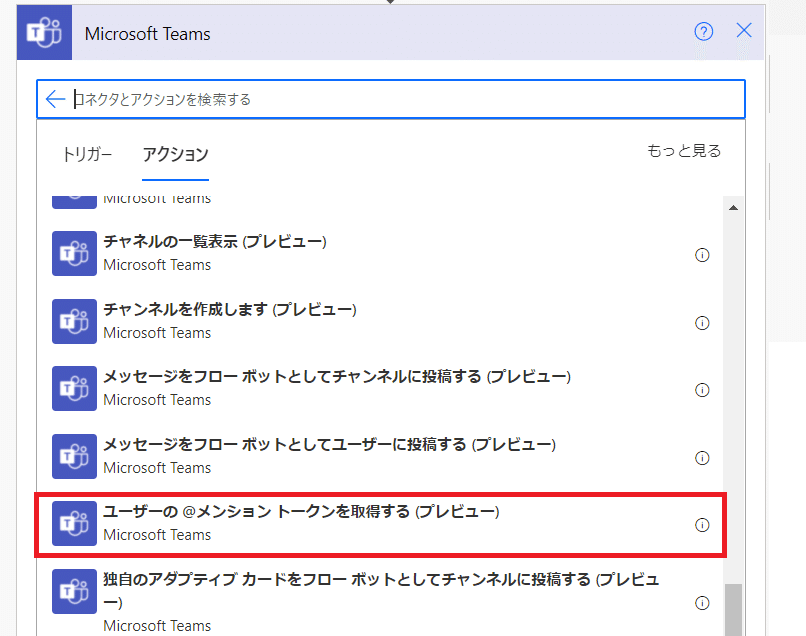Show info for ユーザーに投稿する action
The width and height of the screenshot is (806, 636).
pos(702,458)
